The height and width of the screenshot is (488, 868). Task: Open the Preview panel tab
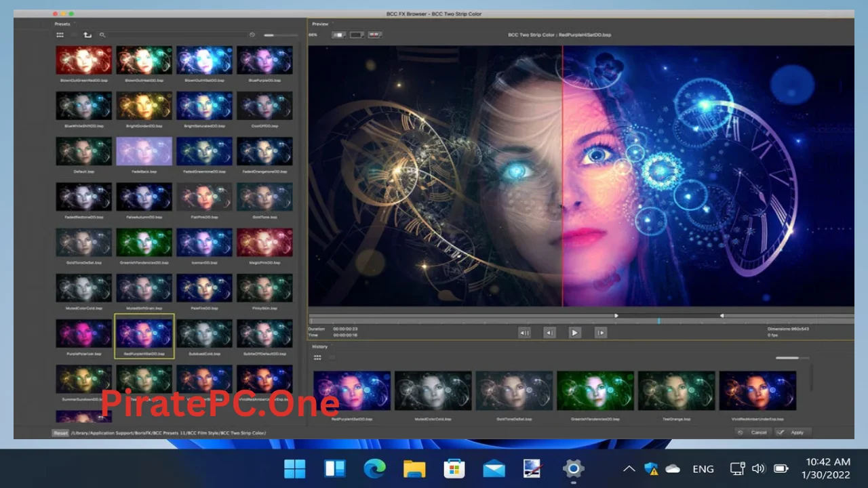pyautogui.click(x=320, y=24)
